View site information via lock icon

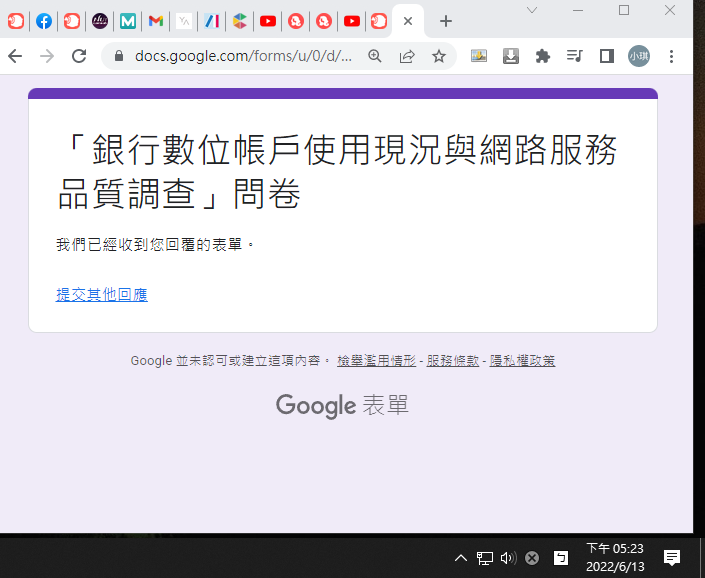click(x=119, y=56)
